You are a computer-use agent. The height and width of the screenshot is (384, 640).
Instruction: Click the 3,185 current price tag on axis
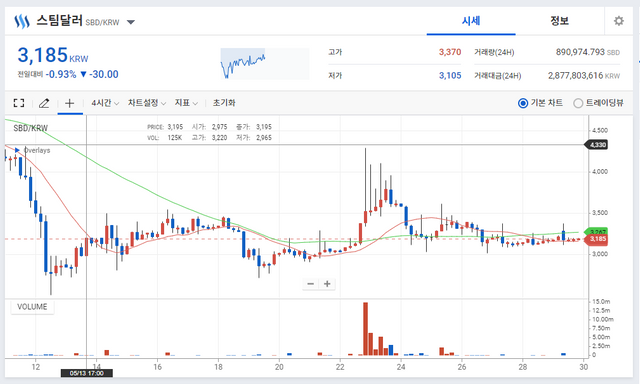pyautogui.click(x=596, y=239)
